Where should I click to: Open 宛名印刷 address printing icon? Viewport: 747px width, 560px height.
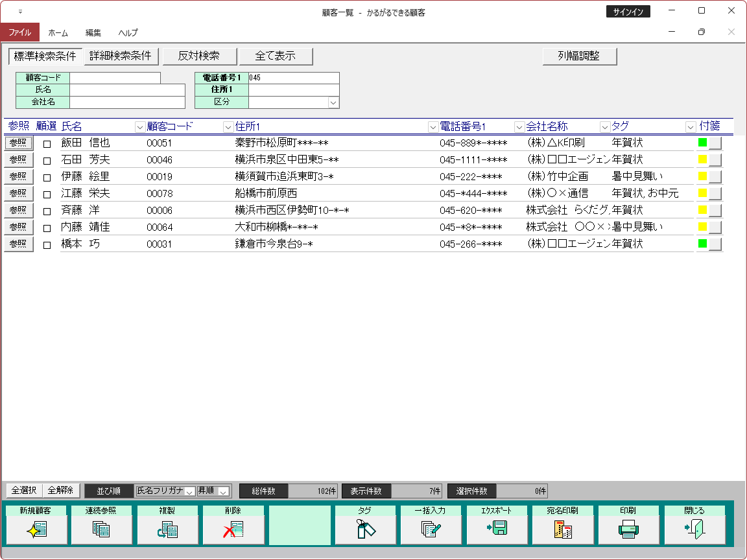pos(563,530)
